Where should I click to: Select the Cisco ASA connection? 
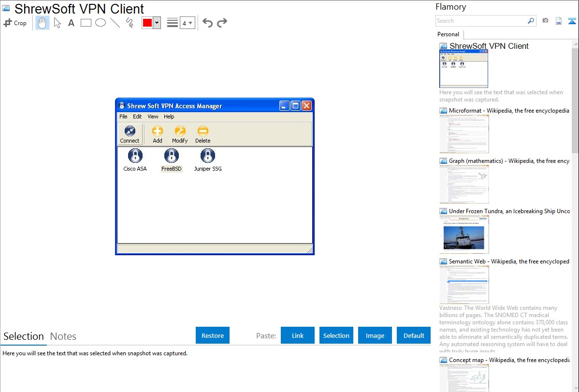pyautogui.click(x=135, y=160)
